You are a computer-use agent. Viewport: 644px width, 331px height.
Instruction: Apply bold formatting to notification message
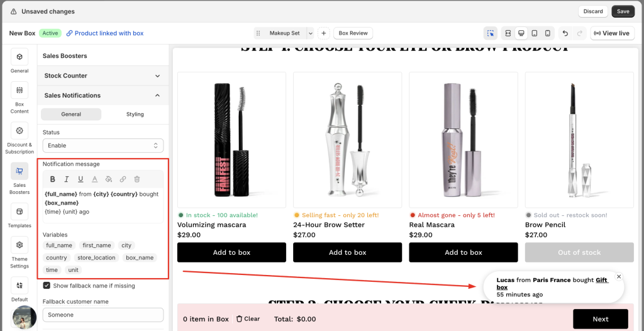pyautogui.click(x=53, y=179)
